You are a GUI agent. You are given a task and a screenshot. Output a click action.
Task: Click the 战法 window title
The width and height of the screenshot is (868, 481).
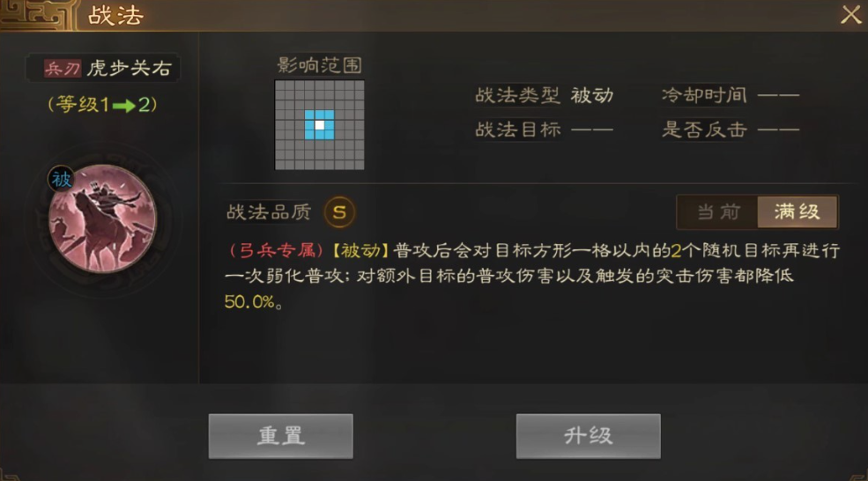click(115, 16)
